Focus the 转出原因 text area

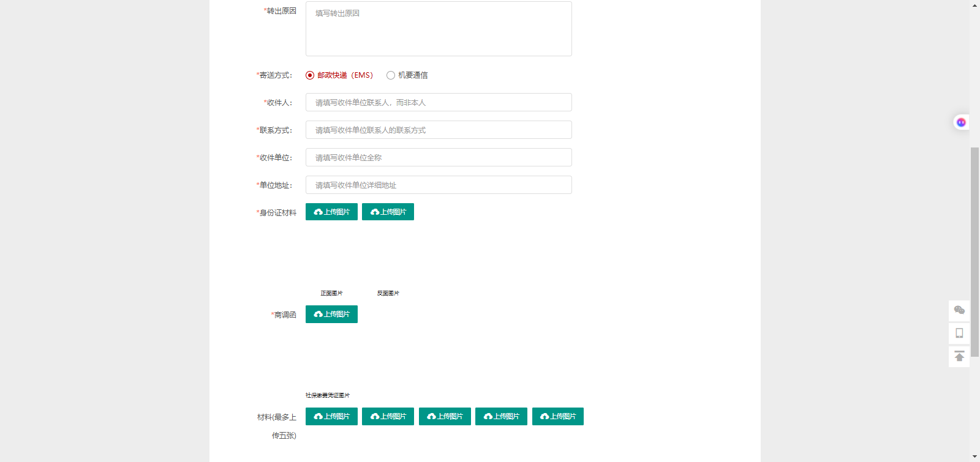point(439,29)
